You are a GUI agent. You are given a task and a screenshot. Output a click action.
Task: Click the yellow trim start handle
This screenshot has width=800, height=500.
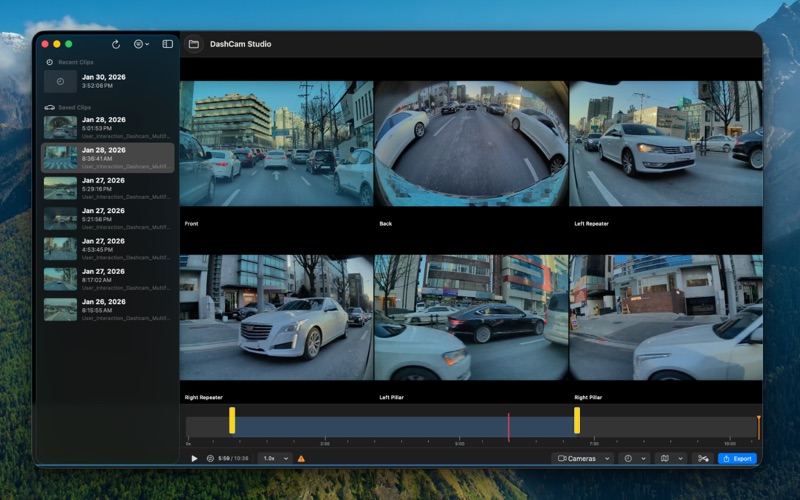[x=232, y=420]
